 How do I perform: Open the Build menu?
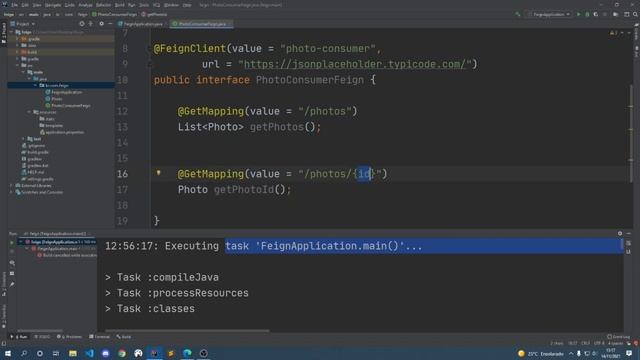tap(120, 5)
